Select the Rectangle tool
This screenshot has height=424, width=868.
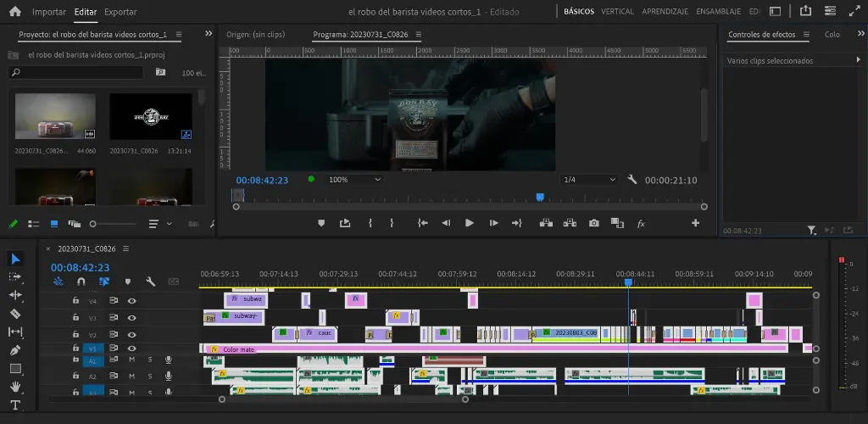click(x=15, y=368)
